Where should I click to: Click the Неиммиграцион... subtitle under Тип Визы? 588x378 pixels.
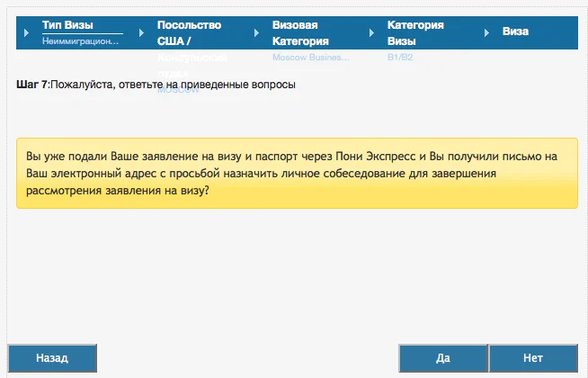click(80, 40)
